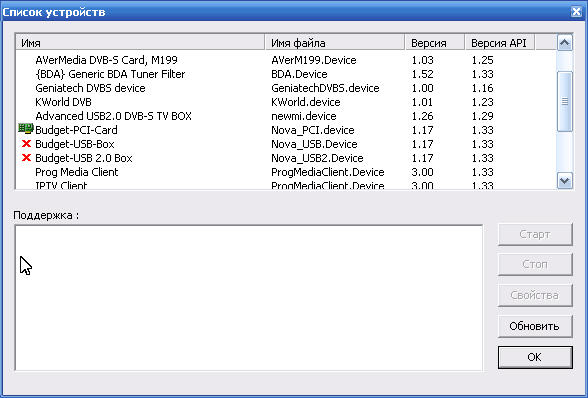Click the KWorld.device file name
588x398 pixels.
[x=306, y=102]
